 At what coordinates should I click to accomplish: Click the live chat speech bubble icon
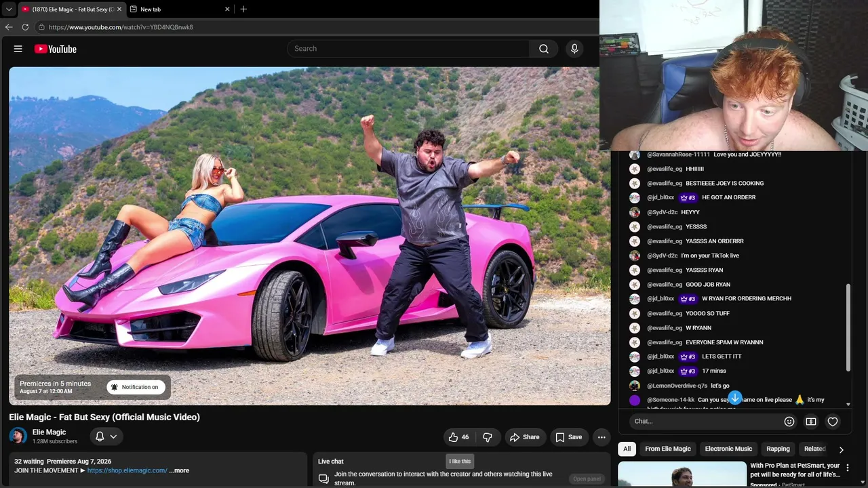[x=323, y=479]
